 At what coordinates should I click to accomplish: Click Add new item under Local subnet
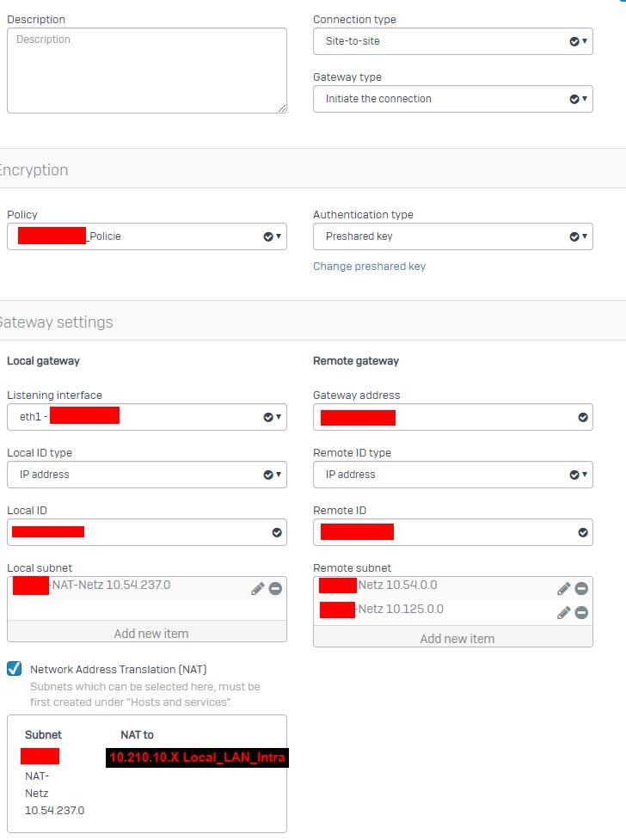tap(151, 634)
